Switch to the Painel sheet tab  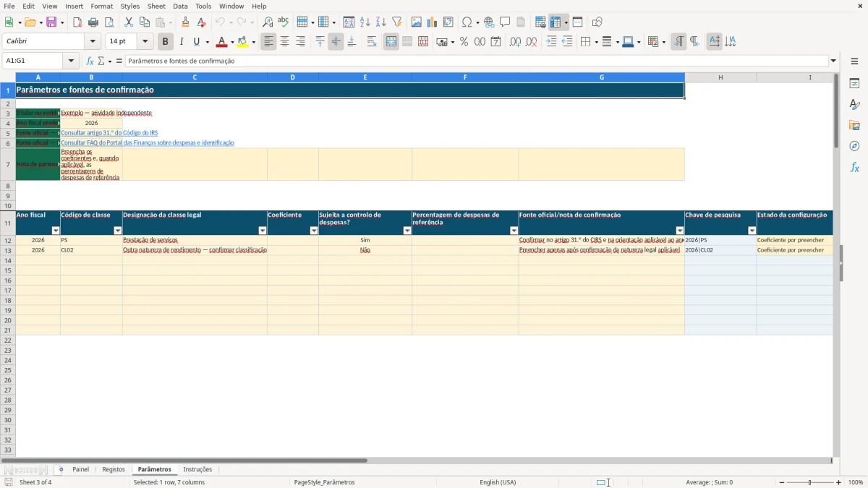coord(81,469)
